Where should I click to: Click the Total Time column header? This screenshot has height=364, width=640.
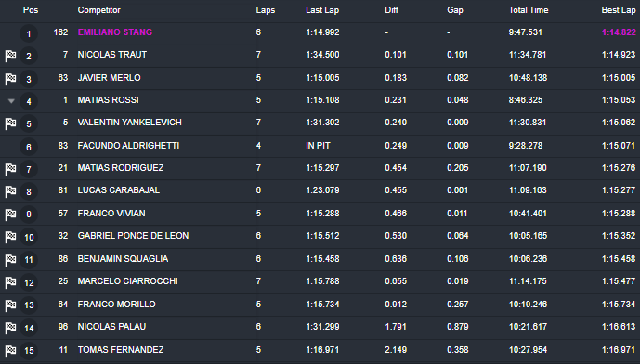529,10
